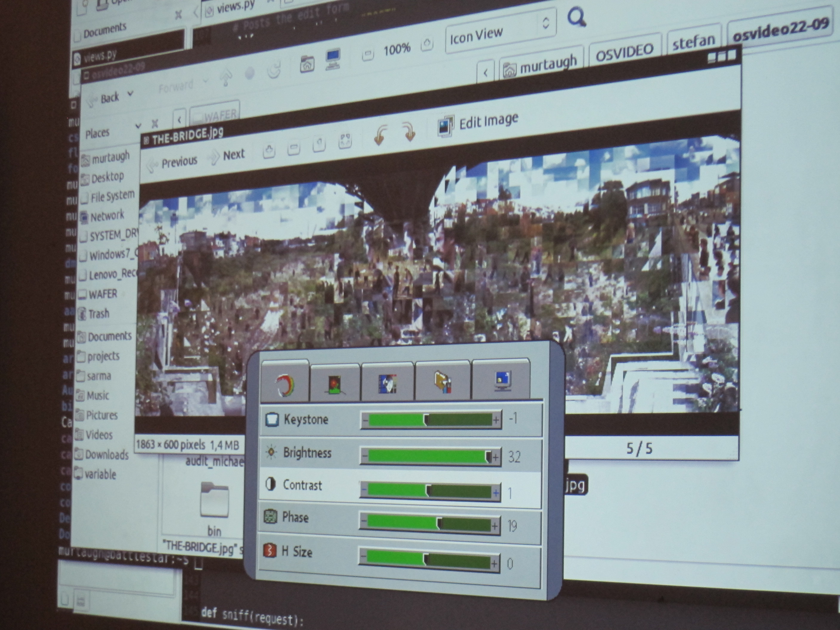Image resolution: width=840 pixels, height=630 pixels.
Task: Open the Forward history dropdown arrow
Action: (x=205, y=81)
